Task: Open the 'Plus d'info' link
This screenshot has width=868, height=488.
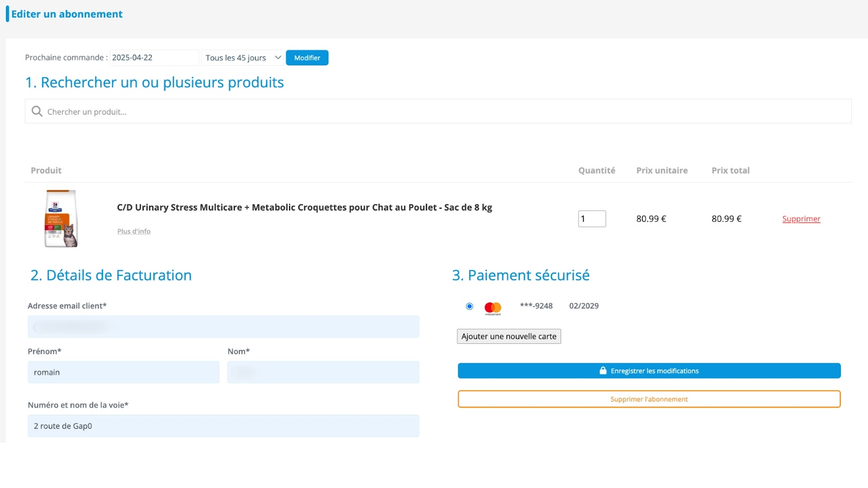Action: pos(134,232)
